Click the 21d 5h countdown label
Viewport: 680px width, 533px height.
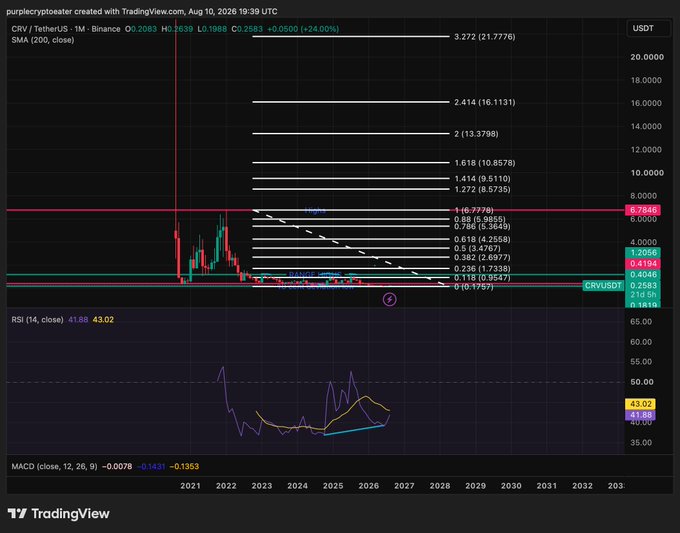click(x=643, y=295)
